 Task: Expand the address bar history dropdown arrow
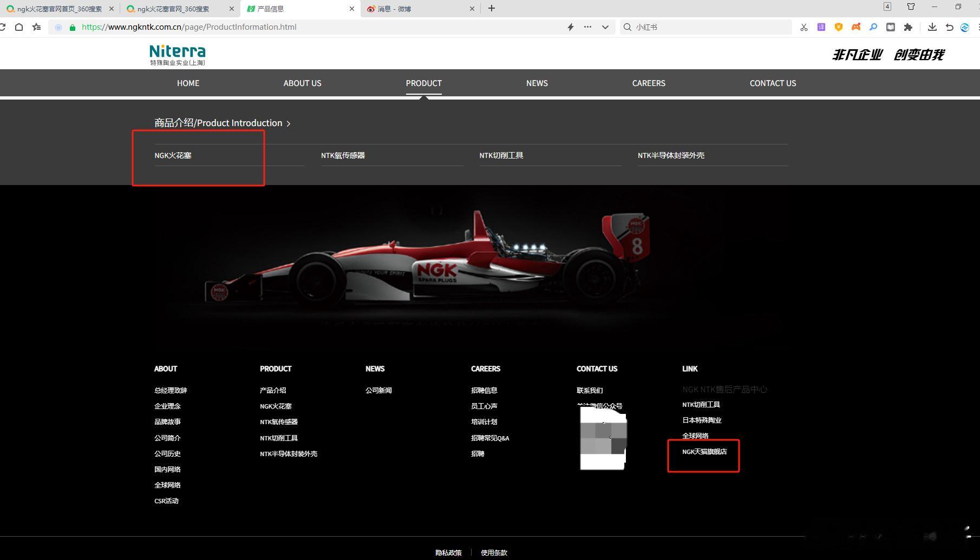(x=605, y=27)
